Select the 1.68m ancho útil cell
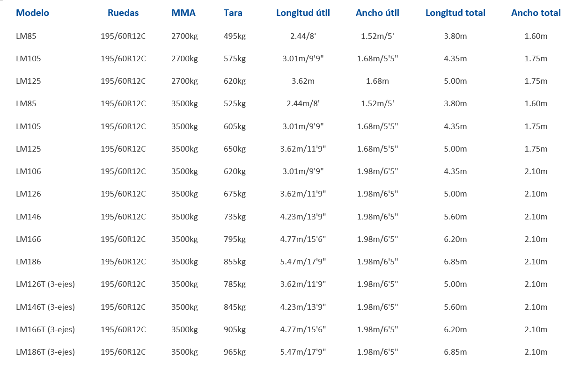 tap(377, 81)
